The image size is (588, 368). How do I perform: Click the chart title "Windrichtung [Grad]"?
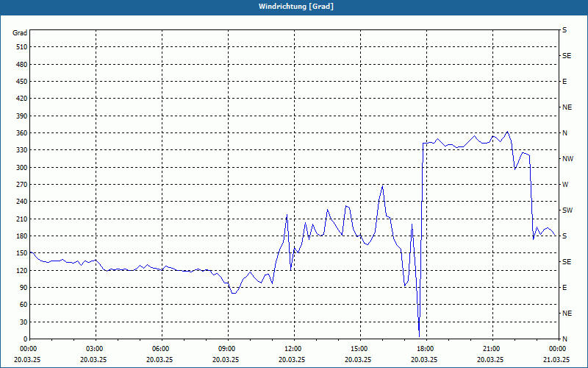coord(296,7)
